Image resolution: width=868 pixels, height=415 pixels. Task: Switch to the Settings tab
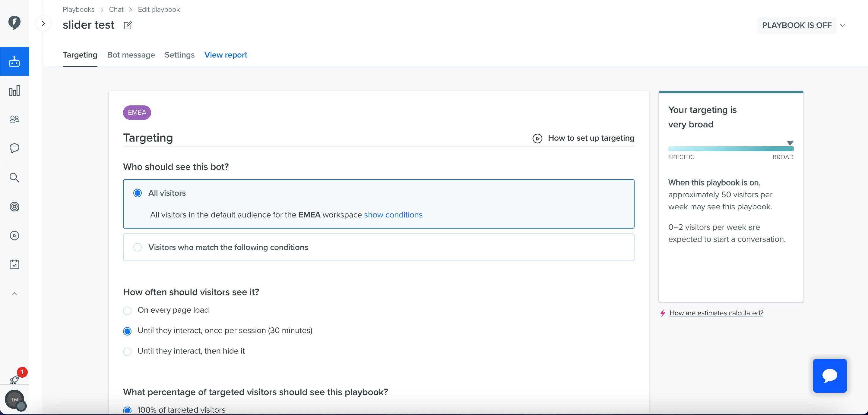point(179,55)
